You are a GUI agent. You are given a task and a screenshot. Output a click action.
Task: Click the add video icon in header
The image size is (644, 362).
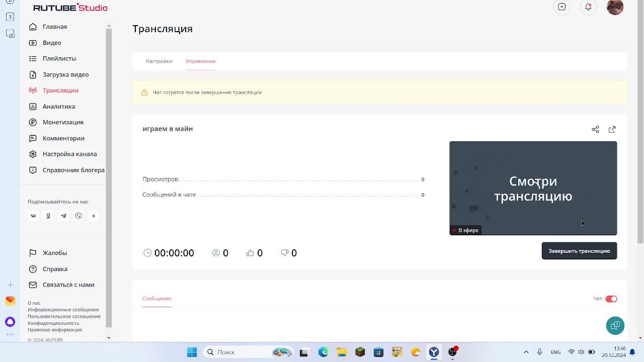[x=562, y=7]
